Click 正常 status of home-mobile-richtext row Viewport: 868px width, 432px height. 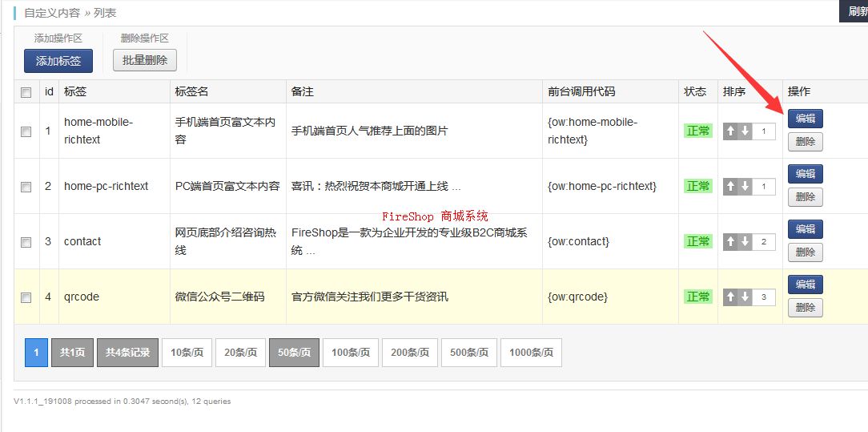click(x=698, y=131)
